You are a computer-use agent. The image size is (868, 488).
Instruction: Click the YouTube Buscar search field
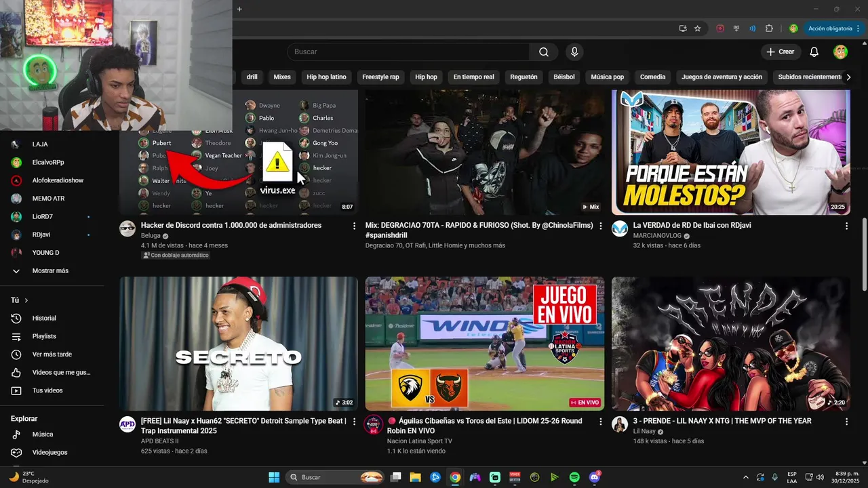tap(408, 52)
